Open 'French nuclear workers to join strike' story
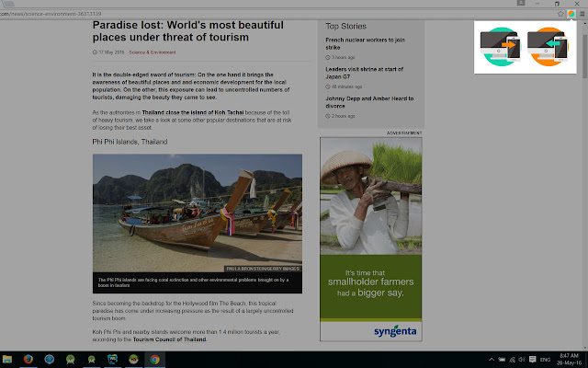Screen dimensions: 588x368 [x=365, y=44]
